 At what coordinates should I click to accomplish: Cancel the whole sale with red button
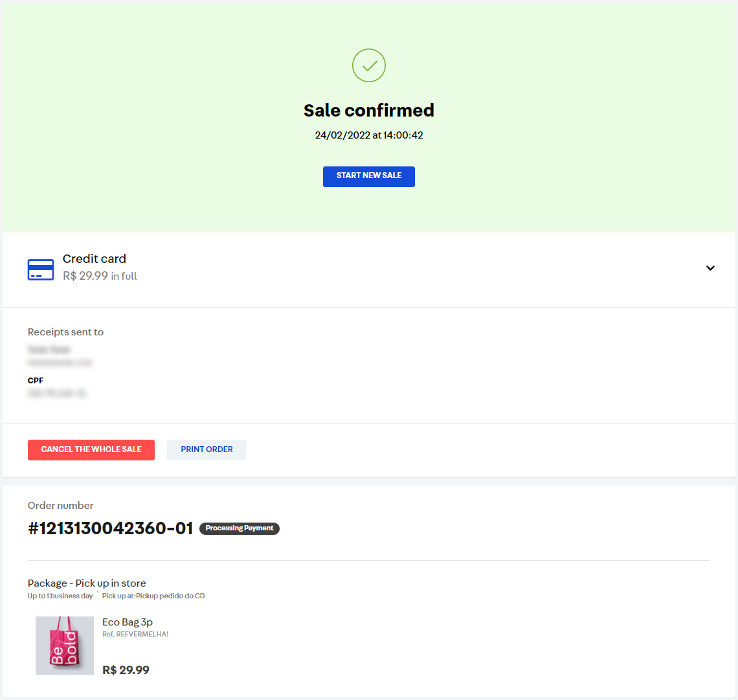coord(91,450)
